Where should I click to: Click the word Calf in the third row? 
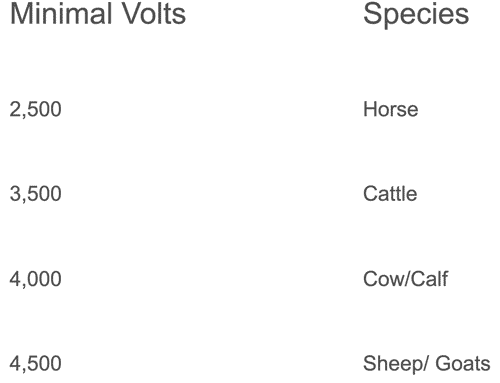point(429,279)
